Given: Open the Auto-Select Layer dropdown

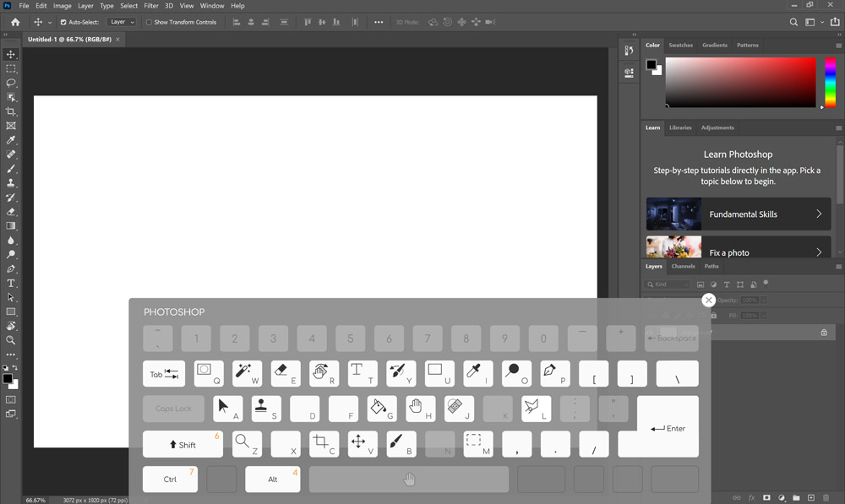Looking at the screenshot, I should coord(123,22).
